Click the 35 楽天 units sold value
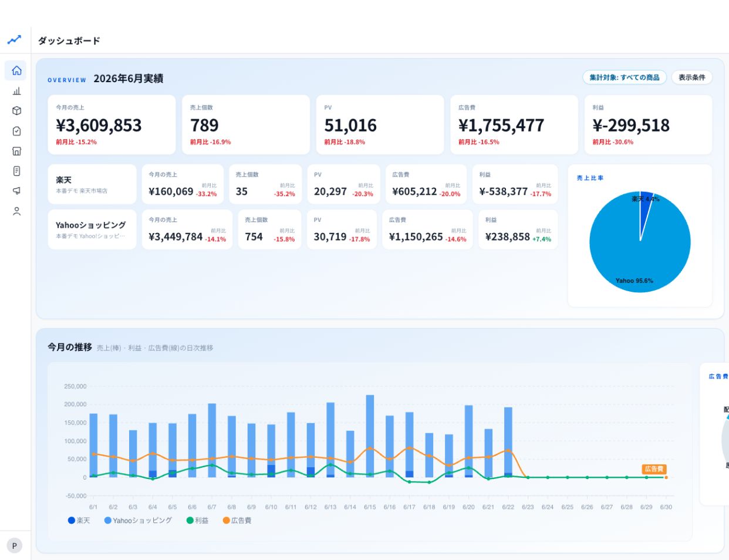The image size is (729, 560). [241, 191]
